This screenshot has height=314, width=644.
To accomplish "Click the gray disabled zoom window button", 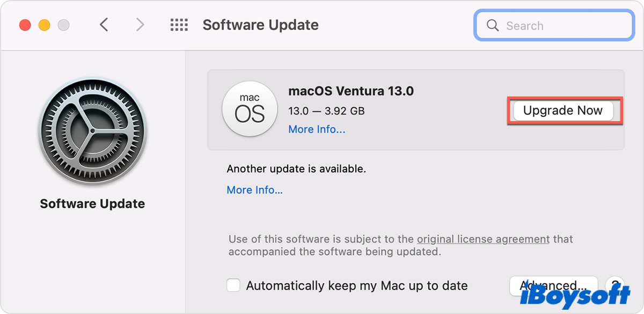I will click(x=64, y=25).
